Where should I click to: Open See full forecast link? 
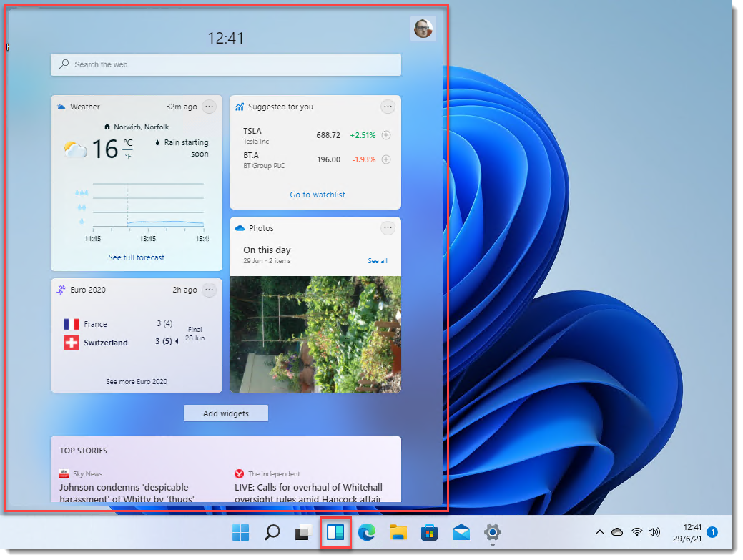(x=136, y=257)
